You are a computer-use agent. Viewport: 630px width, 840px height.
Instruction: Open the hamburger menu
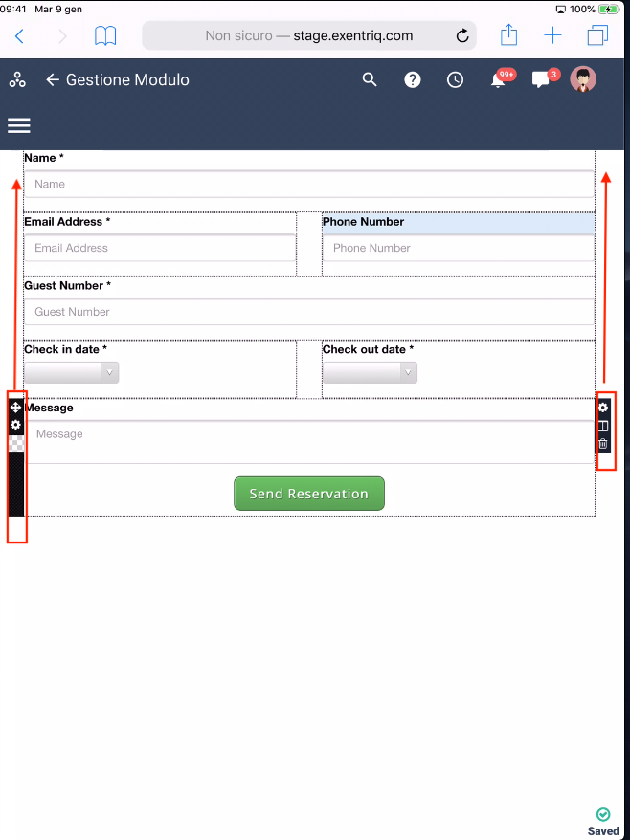[19, 125]
